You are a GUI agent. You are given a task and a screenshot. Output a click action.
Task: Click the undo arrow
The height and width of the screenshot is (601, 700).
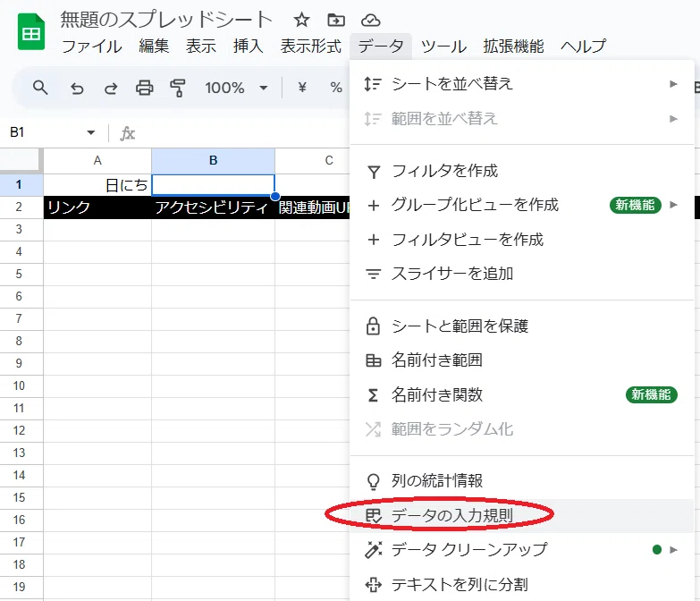click(77, 88)
